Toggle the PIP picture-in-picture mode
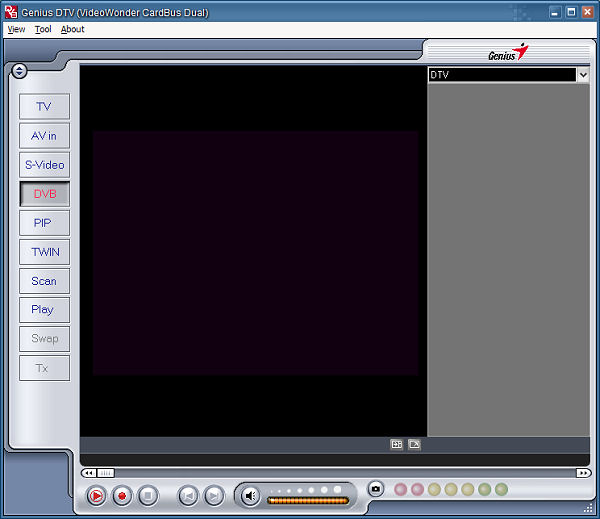 pyautogui.click(x=44, y=223)
